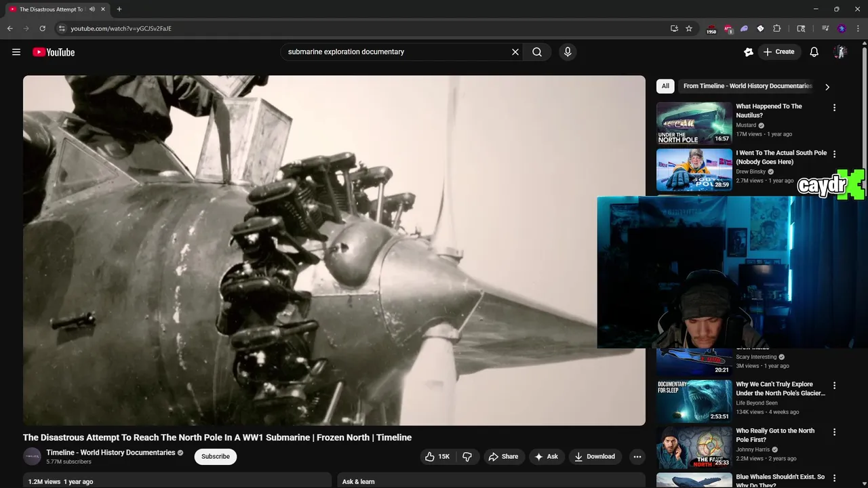Clear the search box with the X icon
The height and width of the screenshot is (488, 868).
[x=515, y=52]
